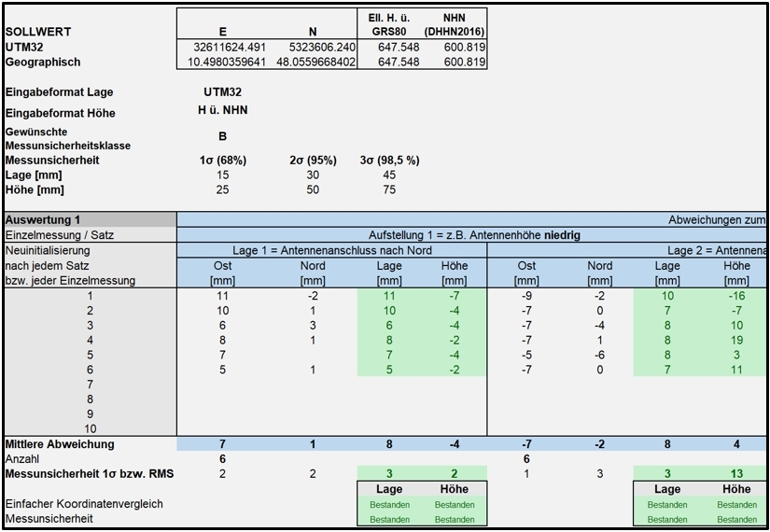Click Lage 2 'Bestanden' Höhe result for Messunsicherheit row
Screen dimensions: 770x532
click(736, 519)
